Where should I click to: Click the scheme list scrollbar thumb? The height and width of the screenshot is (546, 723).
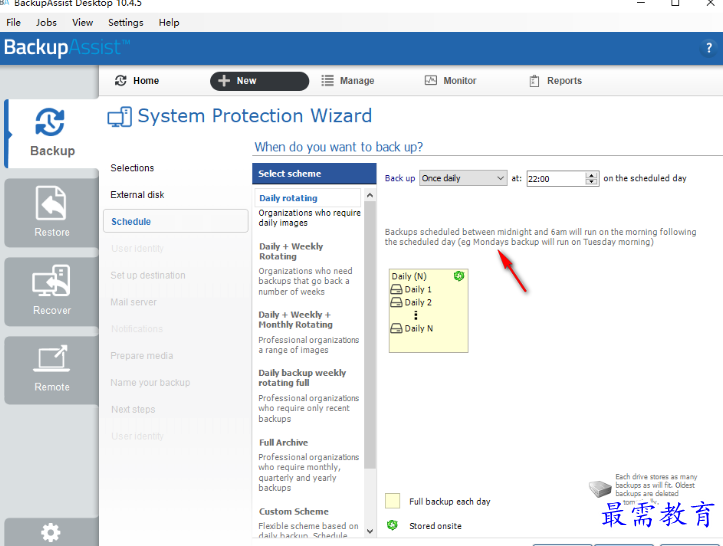(x=370, y=335)
